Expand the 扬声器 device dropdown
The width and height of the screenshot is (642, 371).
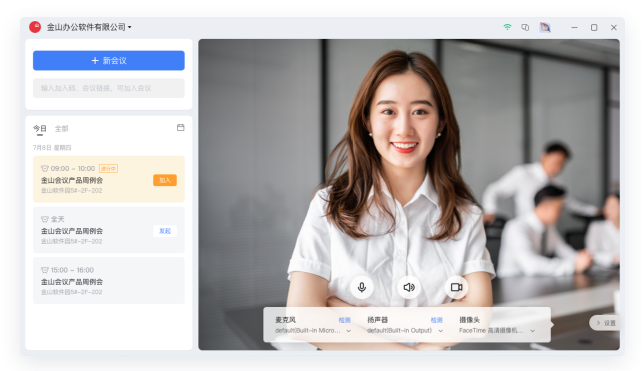[405, 330]
